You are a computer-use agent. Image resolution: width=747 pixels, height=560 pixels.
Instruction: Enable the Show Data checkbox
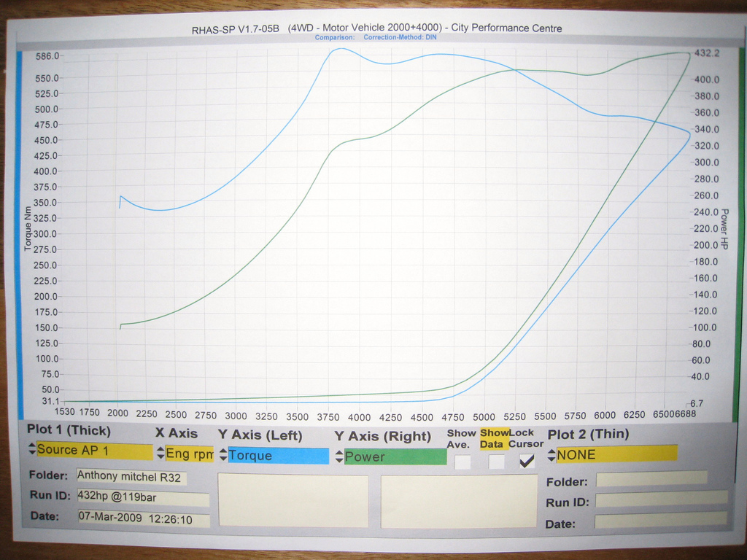click(497, 462)
